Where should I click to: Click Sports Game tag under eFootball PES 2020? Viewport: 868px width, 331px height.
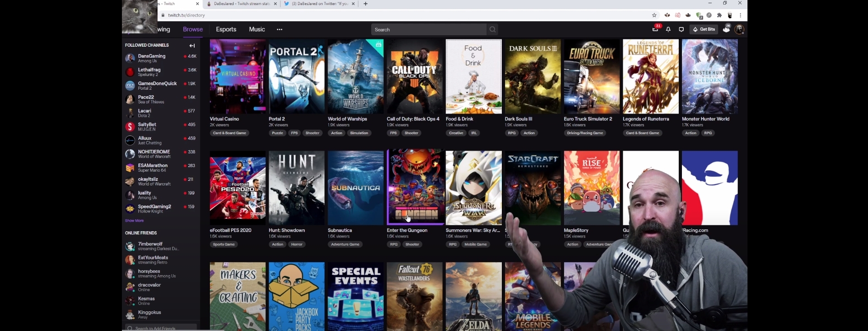point(224,244)
